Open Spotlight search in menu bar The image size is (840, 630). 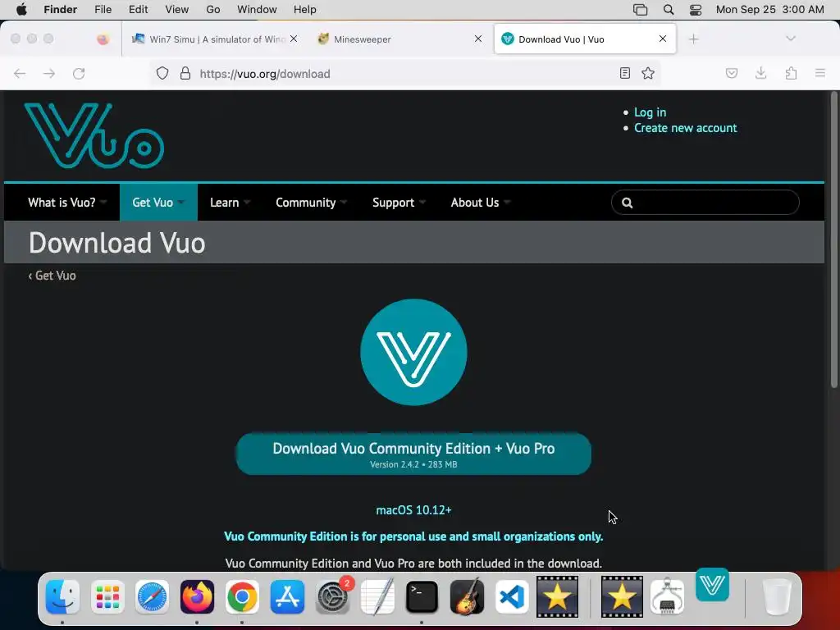[669, 10]
